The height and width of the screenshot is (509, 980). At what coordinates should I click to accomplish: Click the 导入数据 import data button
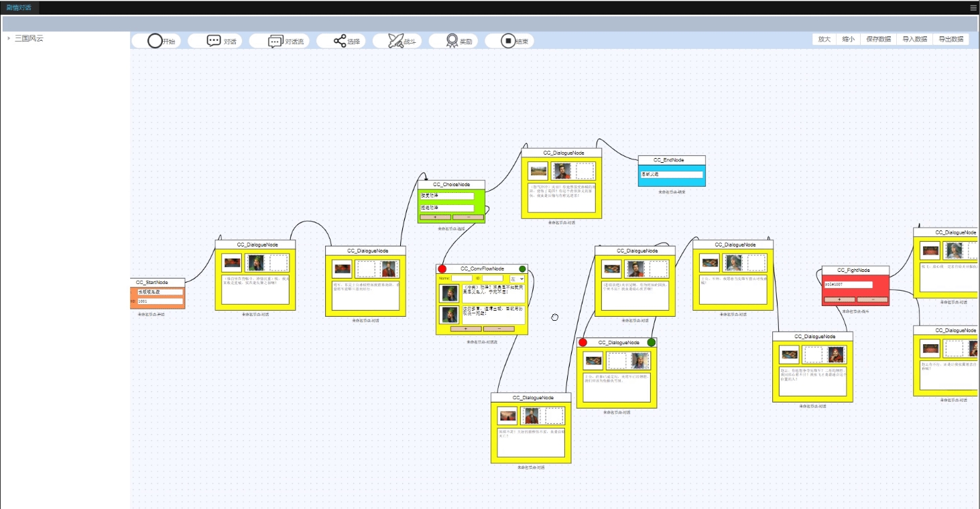click(x=914, y=39)
